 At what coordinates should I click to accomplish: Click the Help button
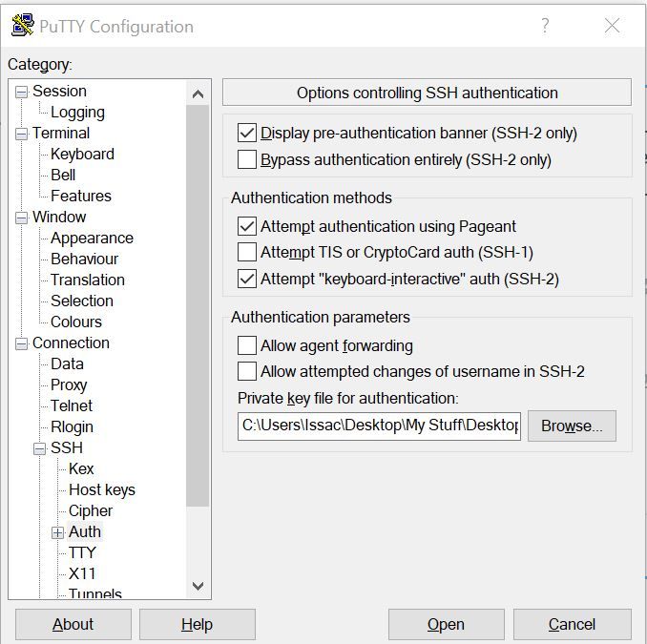point(198,624)
